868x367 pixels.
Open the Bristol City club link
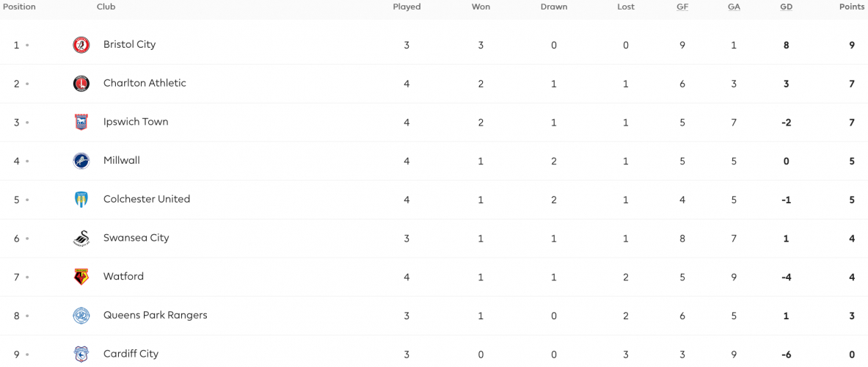130,44
